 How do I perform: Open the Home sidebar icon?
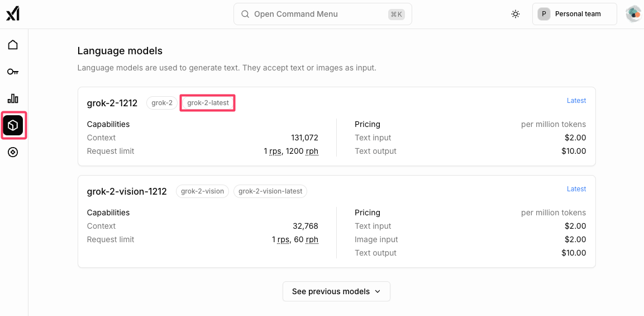pos(13,45)
